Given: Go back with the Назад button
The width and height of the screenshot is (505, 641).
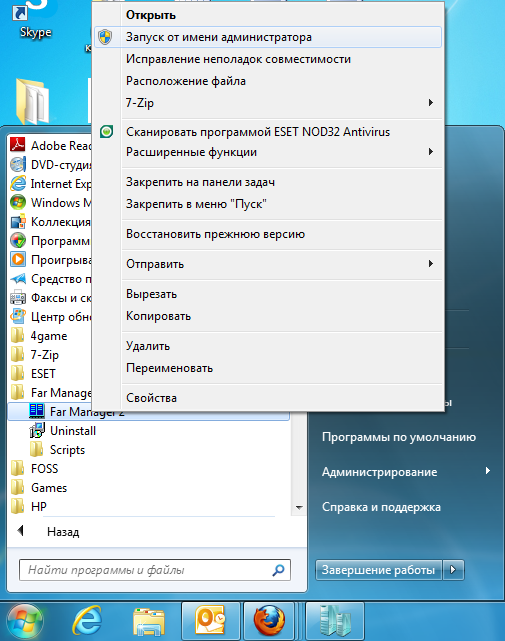Looking at the screenshot, I should [49, 531].
